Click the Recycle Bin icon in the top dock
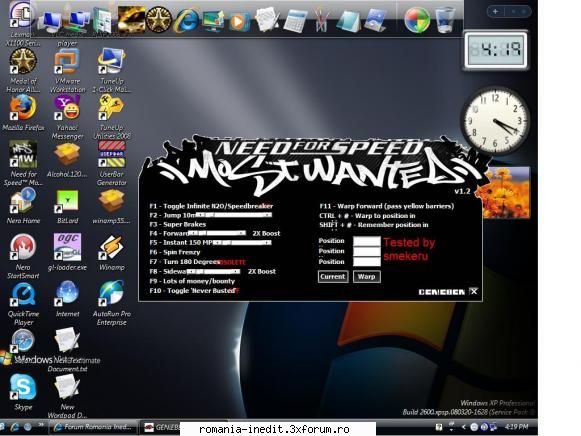The height and width of the screenshot is (436, 581). 445,20
